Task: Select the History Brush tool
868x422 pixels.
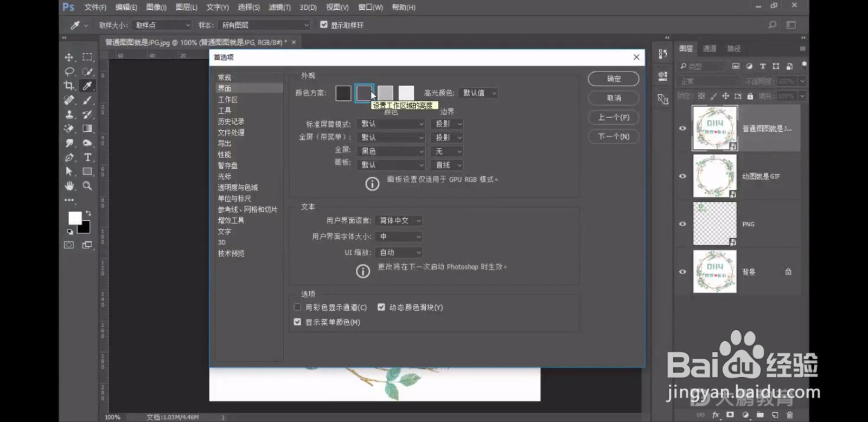Action: coord(87,114)
